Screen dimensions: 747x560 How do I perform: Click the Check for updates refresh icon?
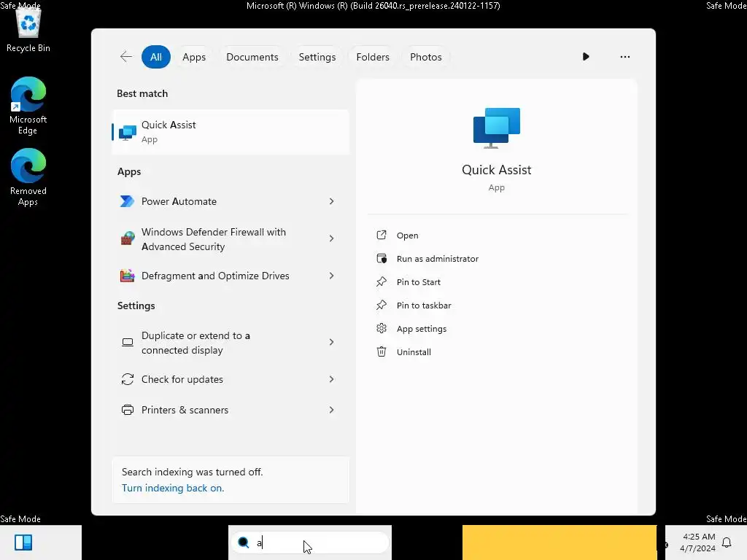[127, 379]
